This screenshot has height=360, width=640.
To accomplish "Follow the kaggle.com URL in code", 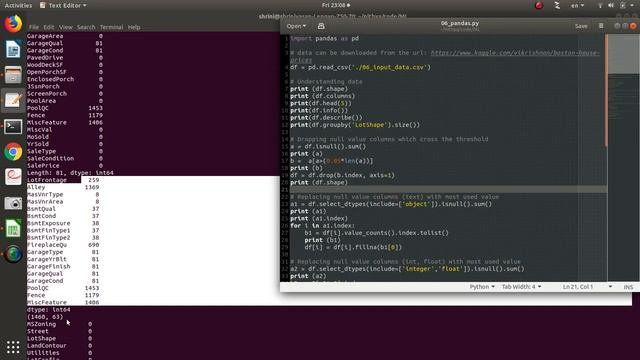I will [x=515, y=53].
